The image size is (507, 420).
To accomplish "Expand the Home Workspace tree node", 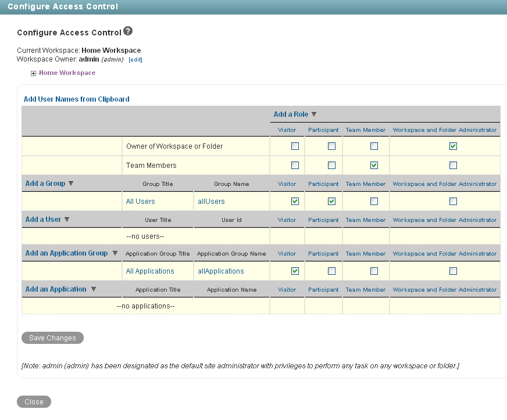I will point(33,73).
